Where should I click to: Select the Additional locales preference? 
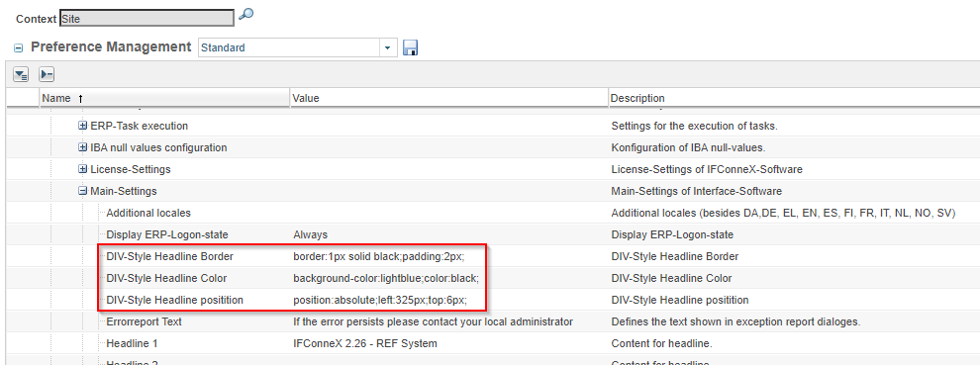(148, 213)
